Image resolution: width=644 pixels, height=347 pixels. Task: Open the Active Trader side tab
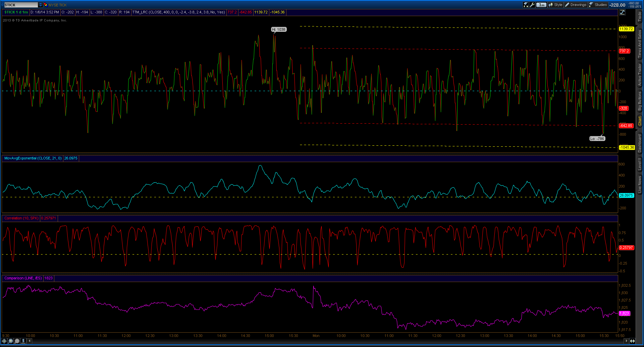pos(640,75)
